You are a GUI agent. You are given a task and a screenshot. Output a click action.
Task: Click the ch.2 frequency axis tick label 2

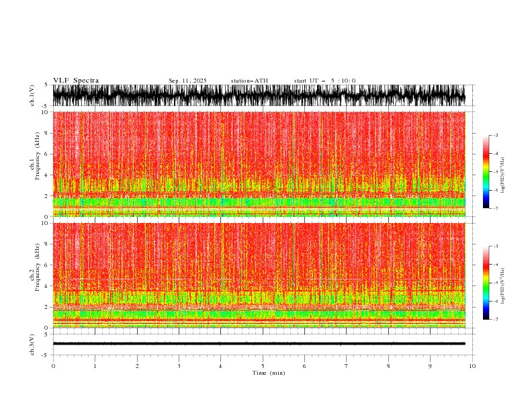click(x=46, y=307)
